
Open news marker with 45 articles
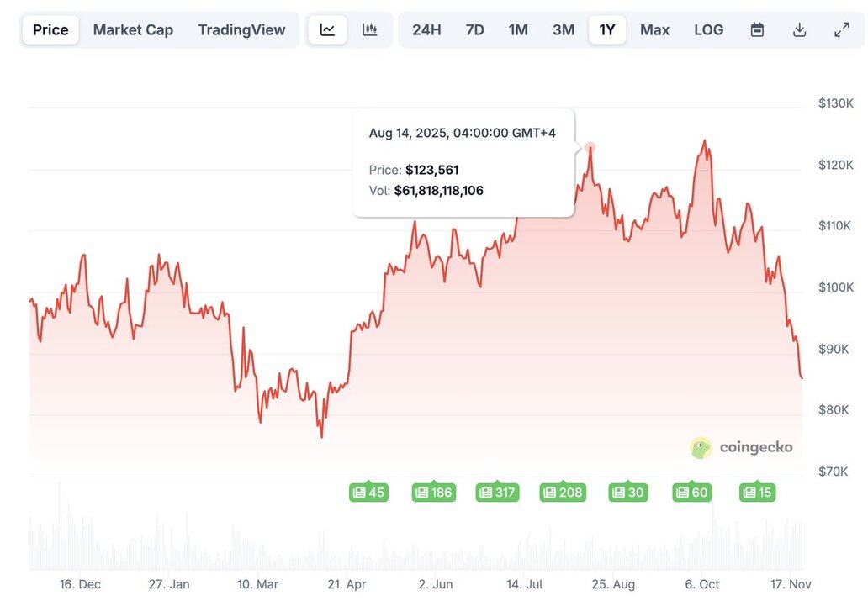[368, 493]
